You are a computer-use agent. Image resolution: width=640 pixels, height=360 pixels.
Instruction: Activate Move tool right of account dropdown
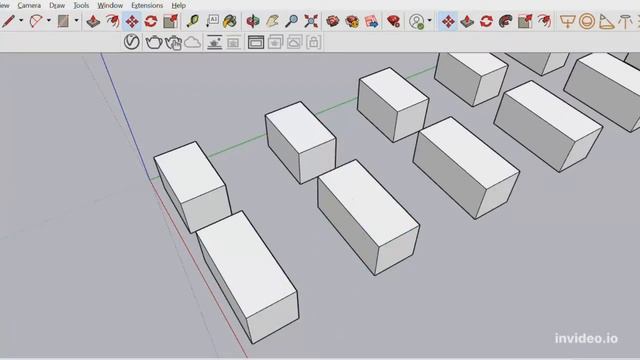tap(448, 21)
